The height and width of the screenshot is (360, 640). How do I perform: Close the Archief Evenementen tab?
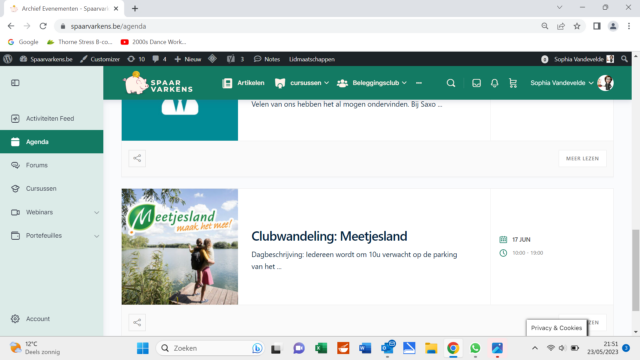[116, 8]
